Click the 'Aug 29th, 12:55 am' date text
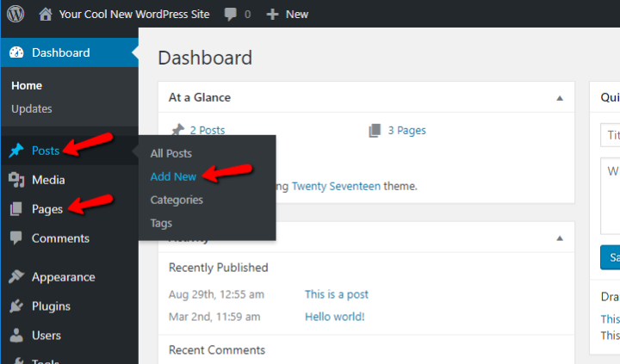This screenshot has width=620, height=364. pyautogui.click(x=216, y=294)
